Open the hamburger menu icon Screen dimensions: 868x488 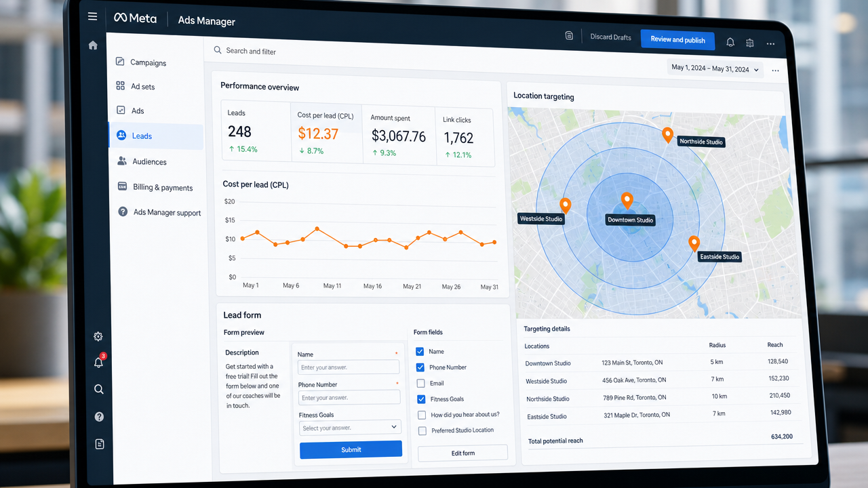93,16
